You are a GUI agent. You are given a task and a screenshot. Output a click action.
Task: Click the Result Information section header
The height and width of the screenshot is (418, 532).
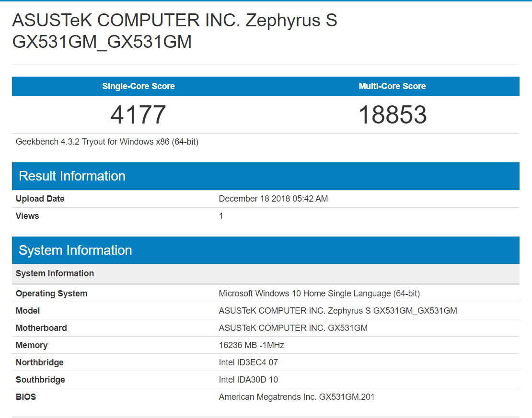click(266, 176)
